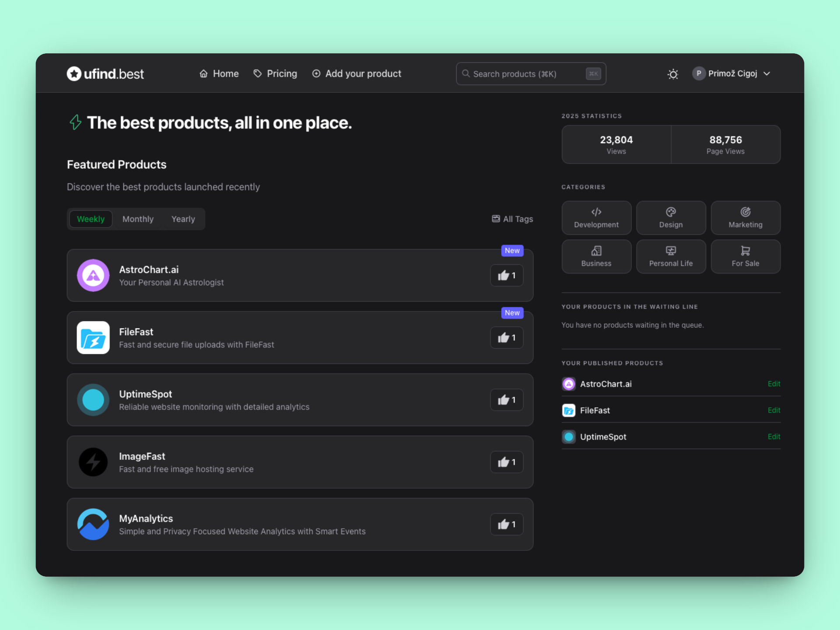Image resolution: width=840 pixels, height=630 pixels.
Task: Click the AstroChart.ai product logo
Action: coord(93,275)
